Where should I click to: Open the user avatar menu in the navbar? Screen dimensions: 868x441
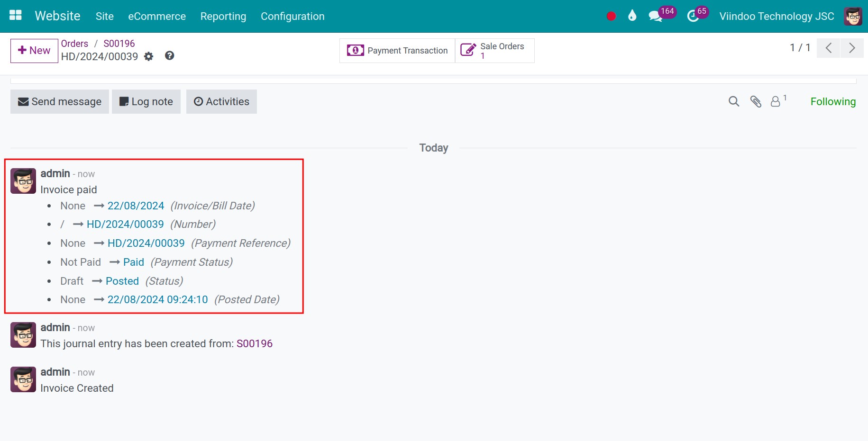(x=853, y=16)
